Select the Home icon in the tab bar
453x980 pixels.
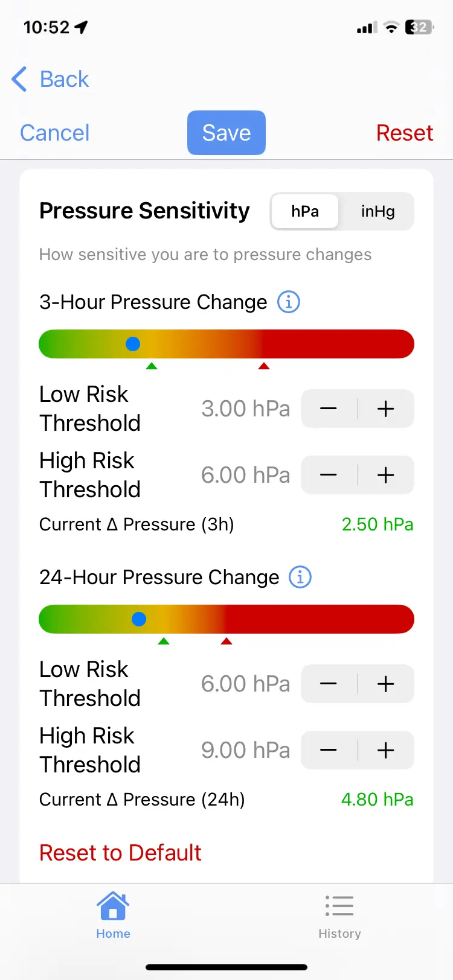point(113,905)
